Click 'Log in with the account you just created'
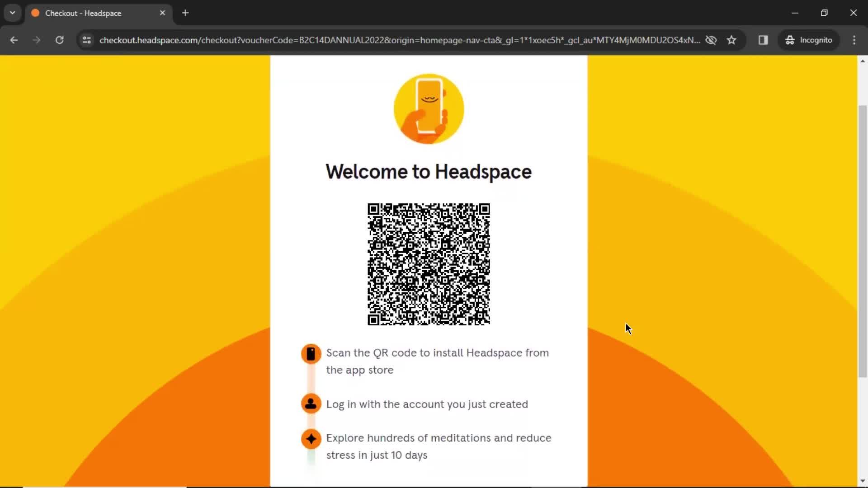Image resolution: width=868 pixels, height=488 pixels. 427,404
